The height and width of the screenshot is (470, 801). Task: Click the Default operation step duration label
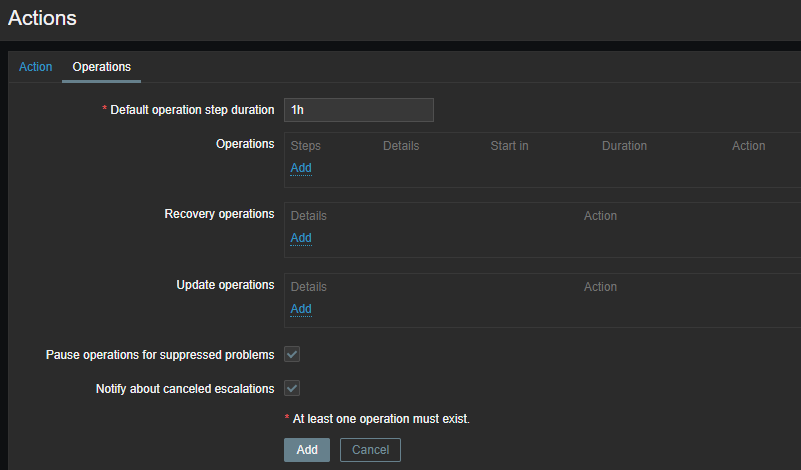click(192, 110)
